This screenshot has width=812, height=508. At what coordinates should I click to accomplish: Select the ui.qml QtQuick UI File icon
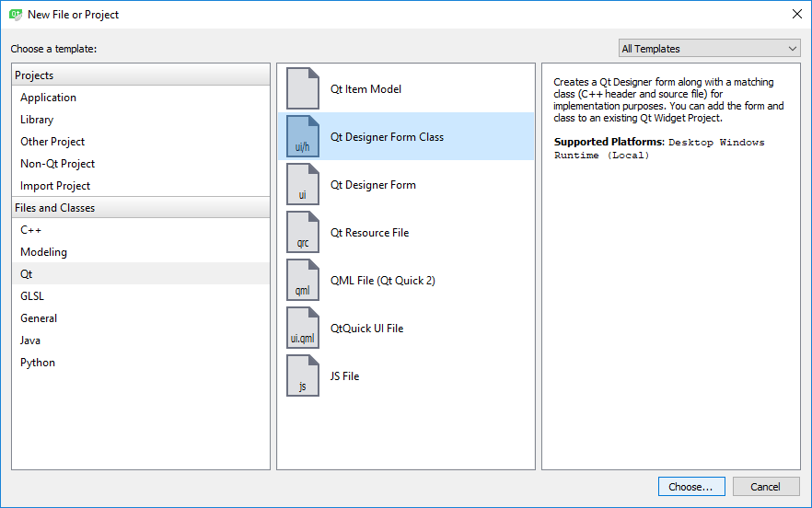(x=303, y=329)
